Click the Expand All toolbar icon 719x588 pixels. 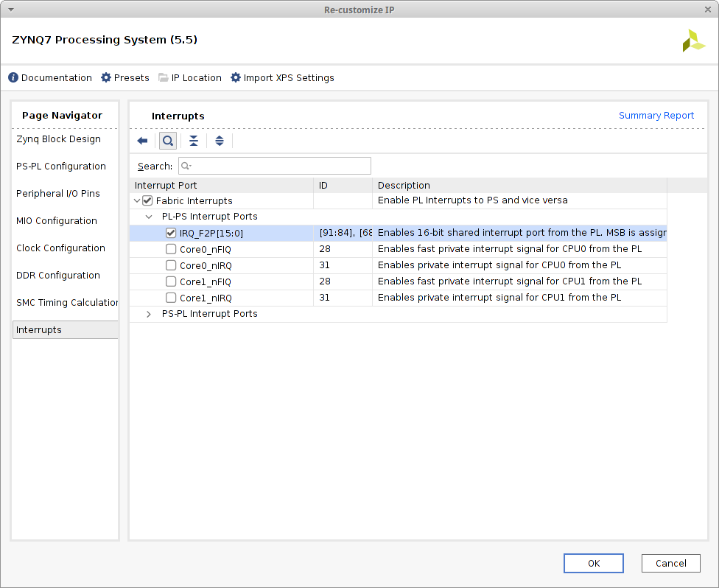220,141
